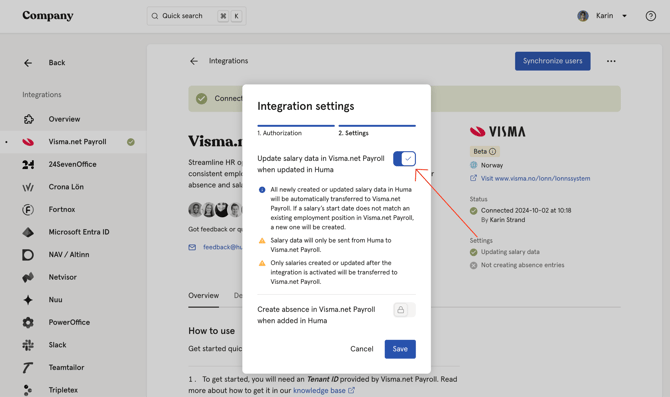The height and width of the screenshot is (397, 670).
Task: Switch to the Overview tab
Action: pyautogui.click(x=203, y=296)
